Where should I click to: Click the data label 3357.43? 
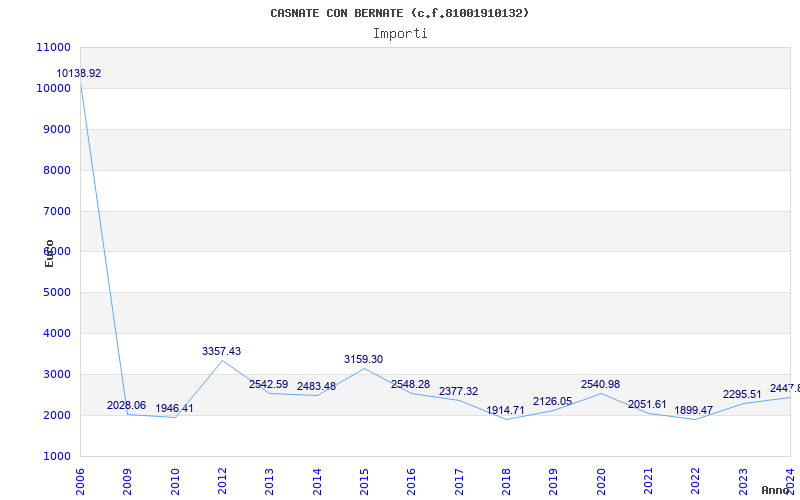tap(221, 352)
